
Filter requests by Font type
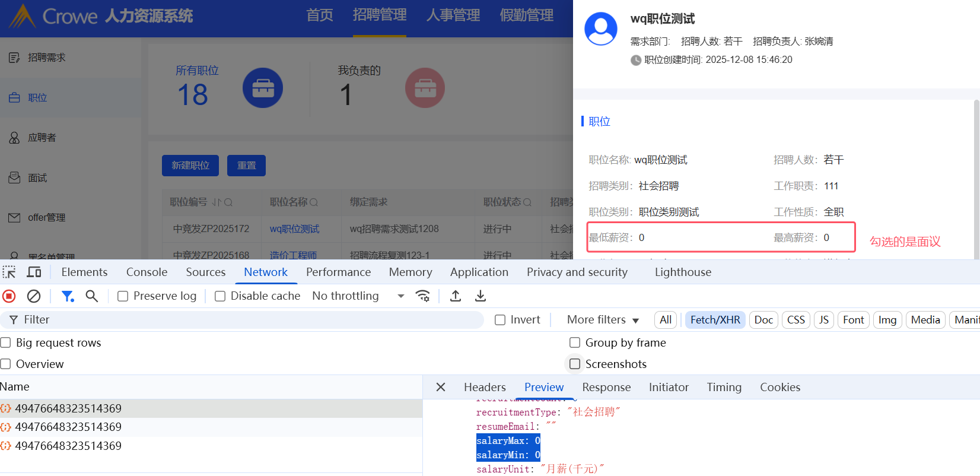click(x=853, y=320)
